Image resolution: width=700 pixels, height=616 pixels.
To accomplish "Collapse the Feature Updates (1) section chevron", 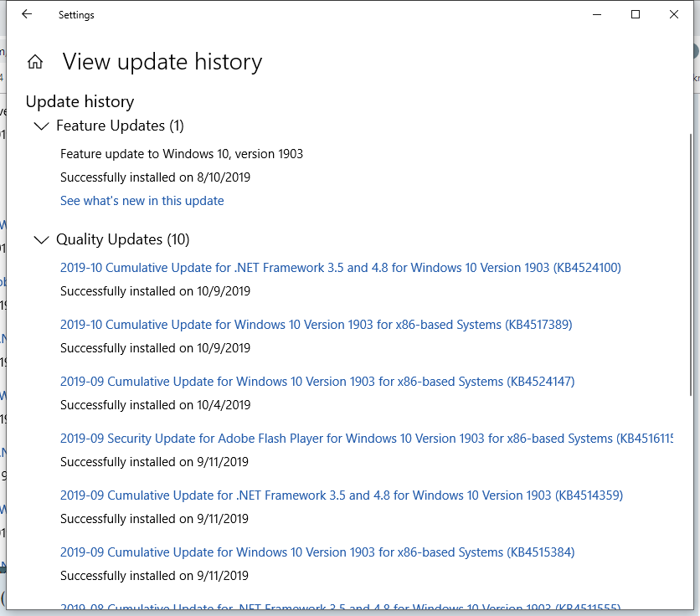I will 41,126.
